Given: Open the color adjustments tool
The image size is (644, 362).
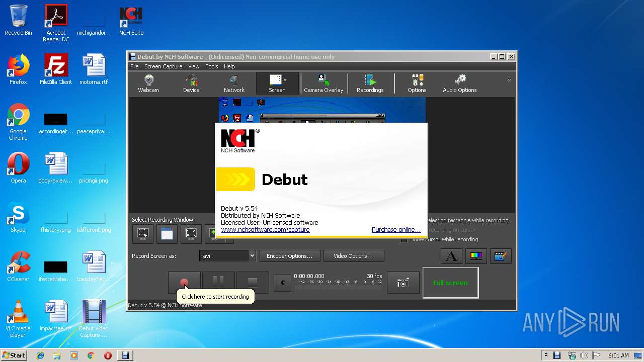Looking at the screenshot, I should [475, 256].
